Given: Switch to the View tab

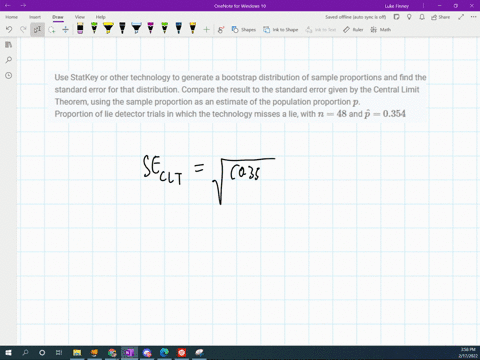Looking at the screenshot, I should [x=80, y=17].
